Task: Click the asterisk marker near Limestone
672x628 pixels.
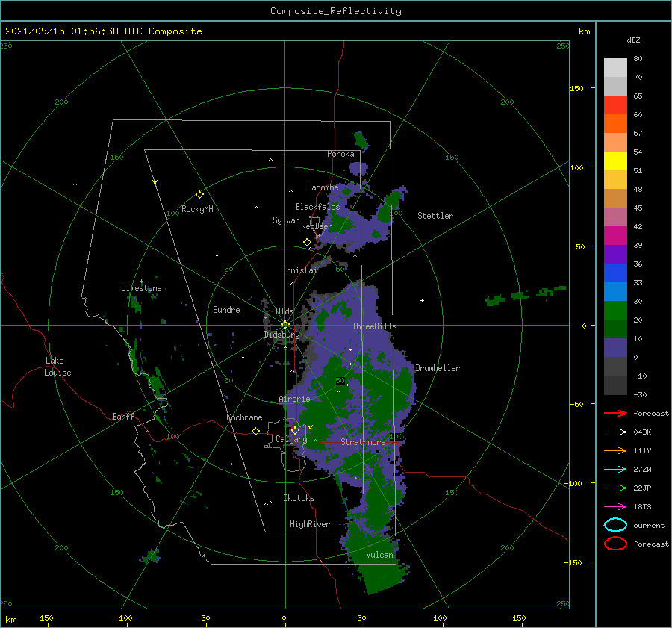Action: pos(141,282)
